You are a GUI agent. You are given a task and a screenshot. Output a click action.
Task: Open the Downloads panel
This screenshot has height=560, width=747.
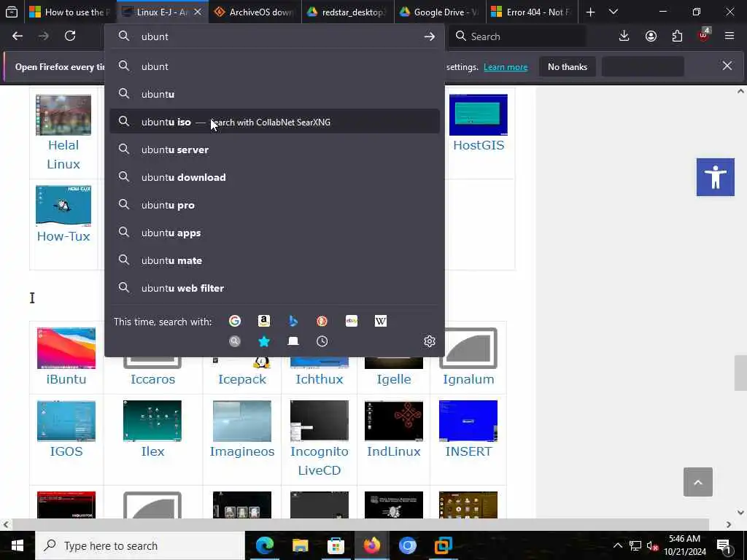point(624,36)
